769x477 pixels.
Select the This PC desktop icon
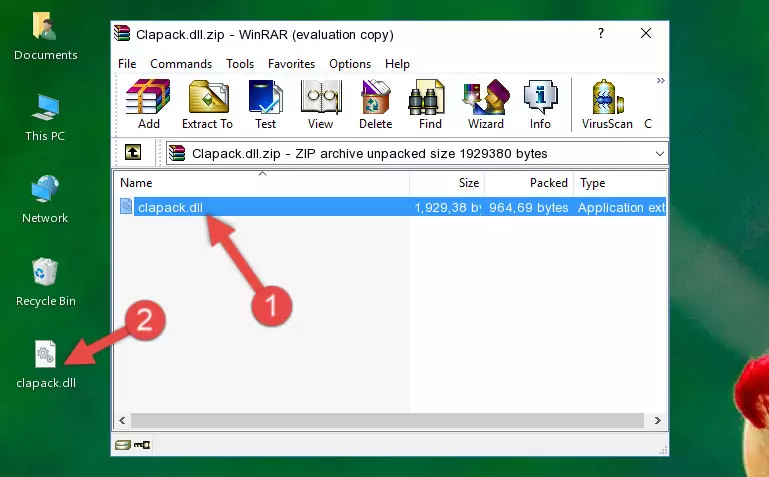45,119
